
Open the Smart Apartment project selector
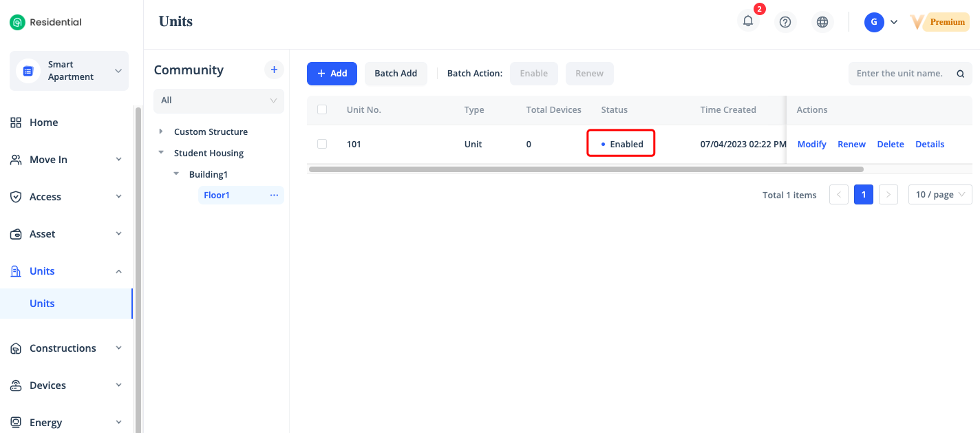tap(69, 71)
